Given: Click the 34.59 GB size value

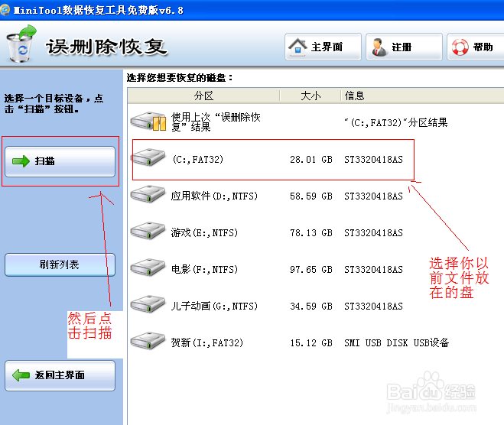Looking at the screenshot, I should pos(311,307).
